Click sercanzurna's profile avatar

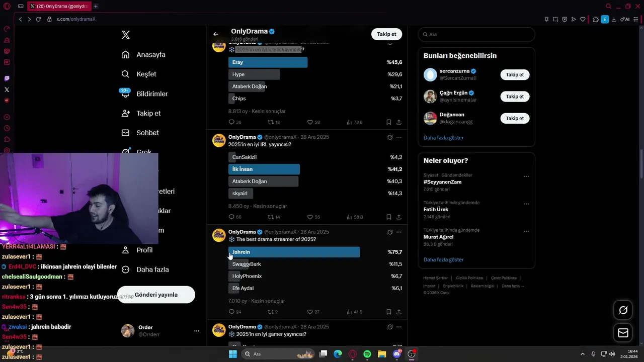click(x=430, y=75)
